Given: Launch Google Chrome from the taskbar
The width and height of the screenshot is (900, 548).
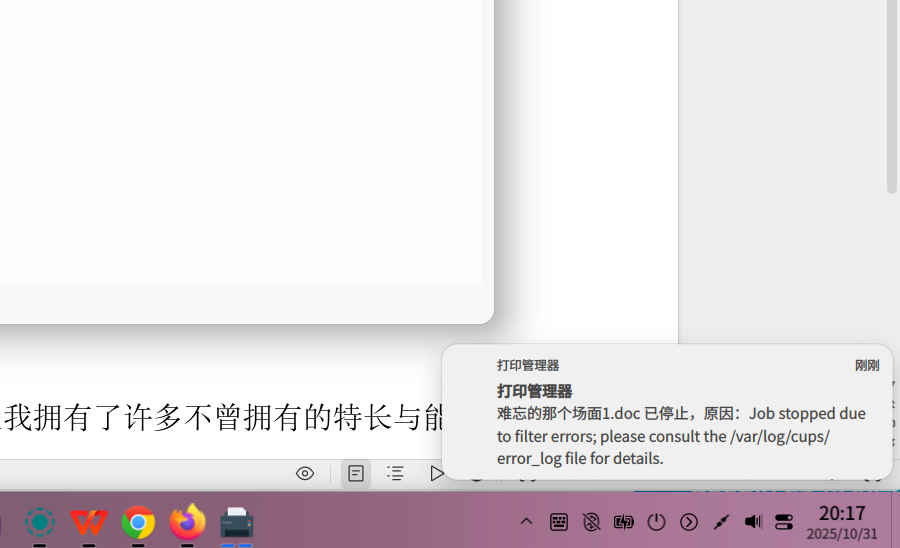Looking at the screenshot, I should (138, 522).
